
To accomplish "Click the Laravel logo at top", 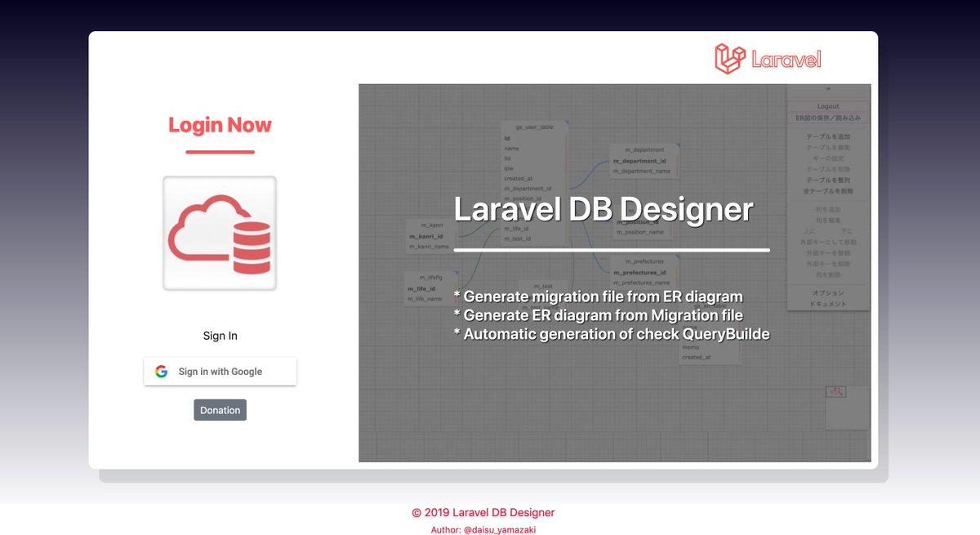I will 768,59.
